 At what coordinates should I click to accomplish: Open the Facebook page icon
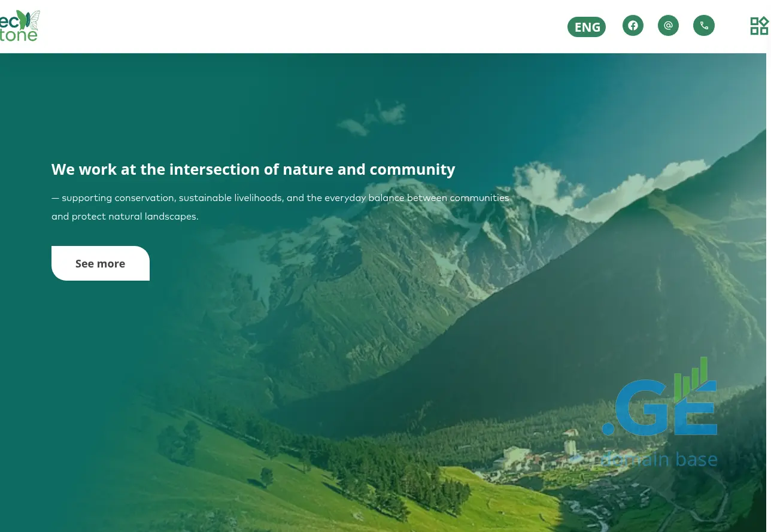(633, 26)
